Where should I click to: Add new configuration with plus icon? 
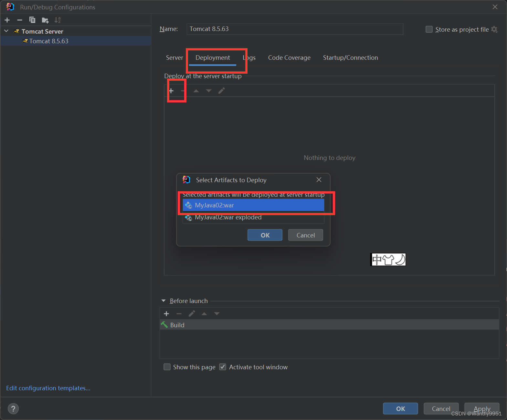point(7,20)
